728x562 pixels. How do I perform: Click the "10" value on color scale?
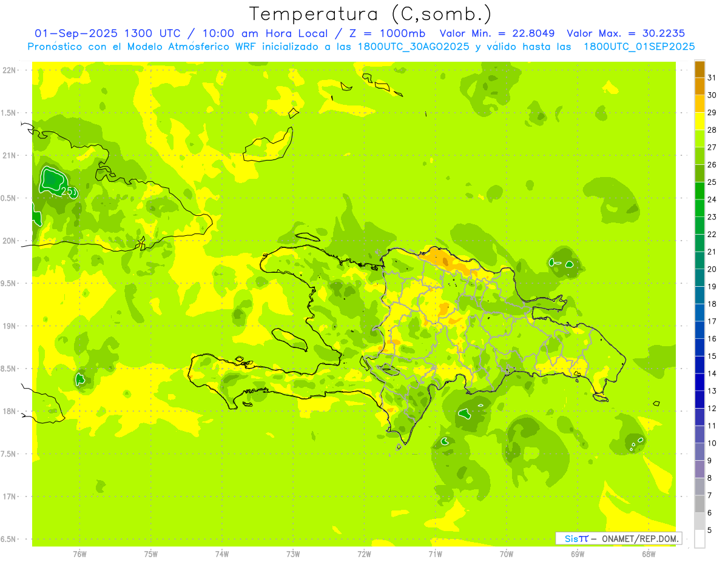point(712,443)
